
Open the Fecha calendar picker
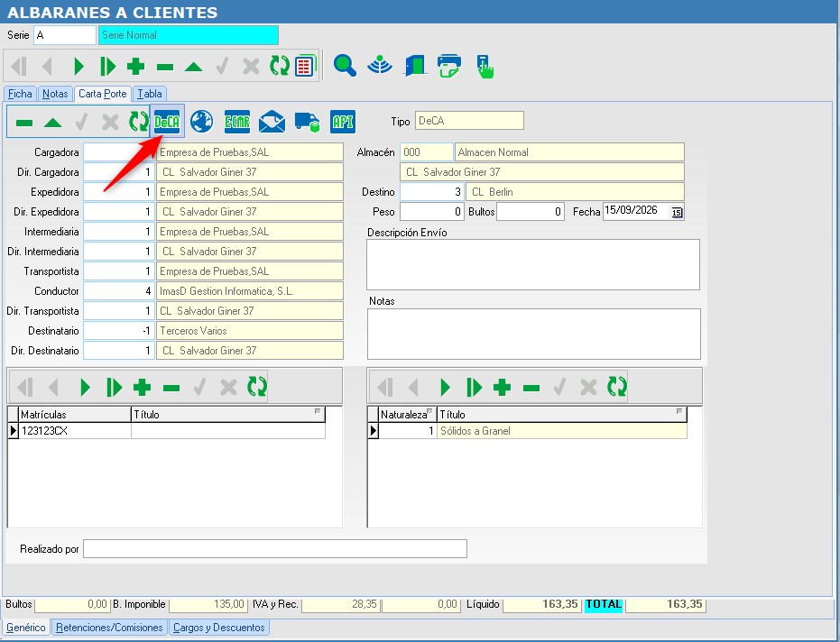(677, 212)
